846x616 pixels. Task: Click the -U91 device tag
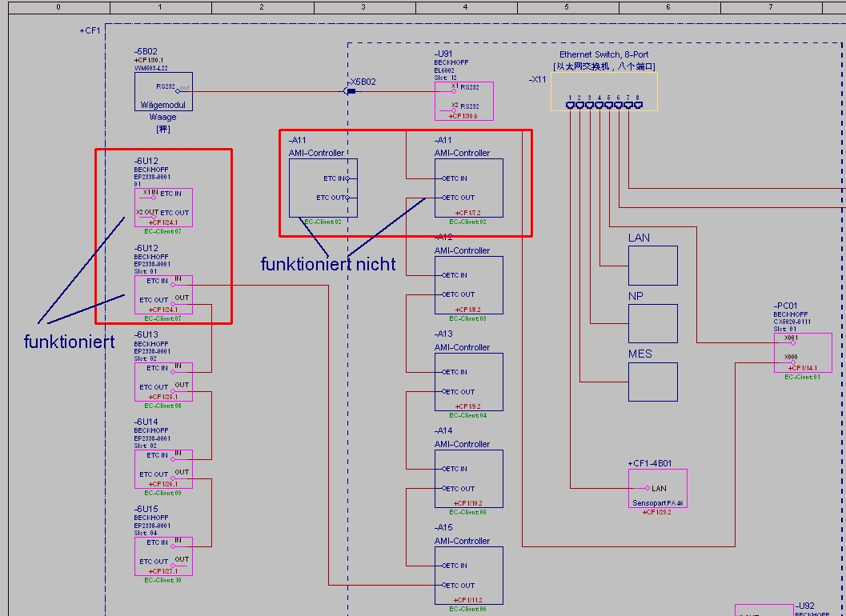(x=443, y=54)
